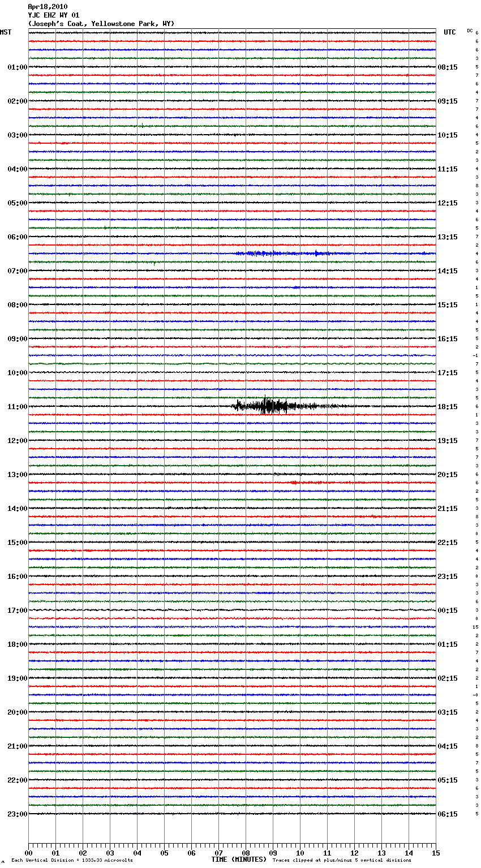Click the 01:15 UTC time label
The image size is (481, 868).
[x=448, y=644]
